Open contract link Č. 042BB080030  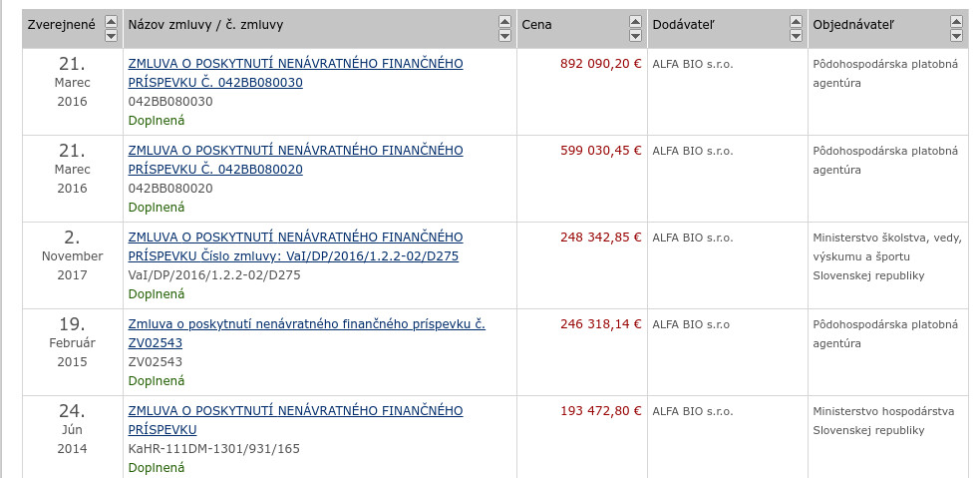tap(295, 73)
